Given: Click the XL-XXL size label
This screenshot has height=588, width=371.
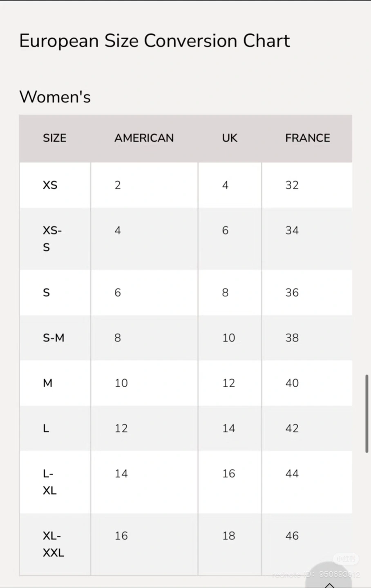Looking at the screenshot, I should [x=53, y=544].
